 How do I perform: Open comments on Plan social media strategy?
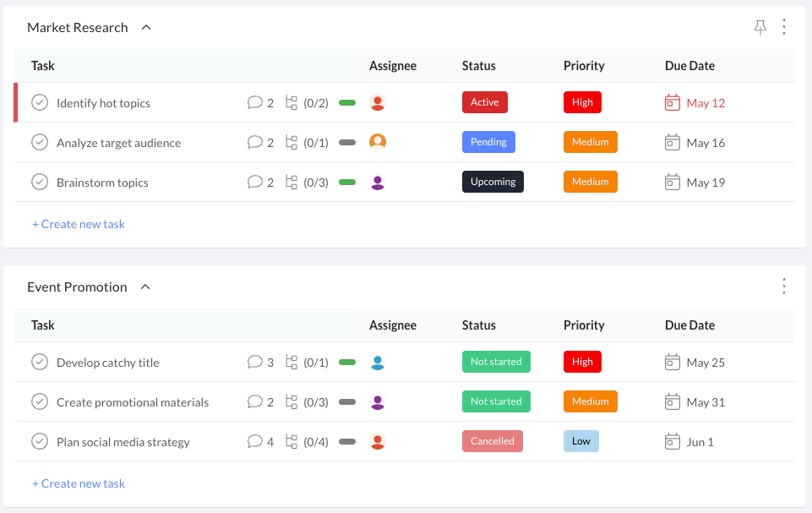coord(255,441)
